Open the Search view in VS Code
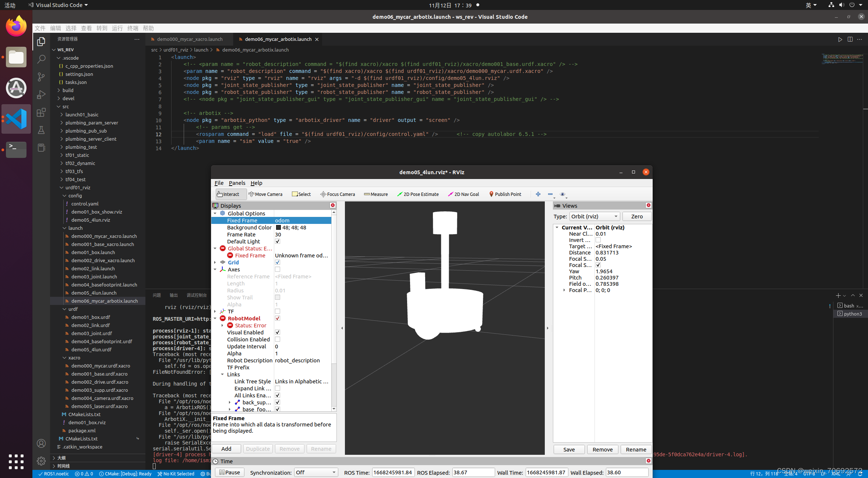This screenshot has width=868, height=478. pyautogui.click(x=41, y=59)
